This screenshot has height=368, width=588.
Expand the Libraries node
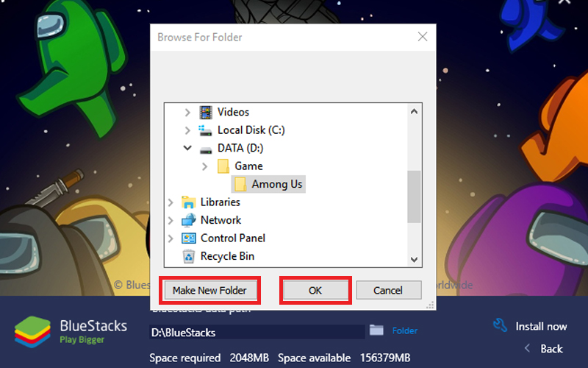pos(171,202)
